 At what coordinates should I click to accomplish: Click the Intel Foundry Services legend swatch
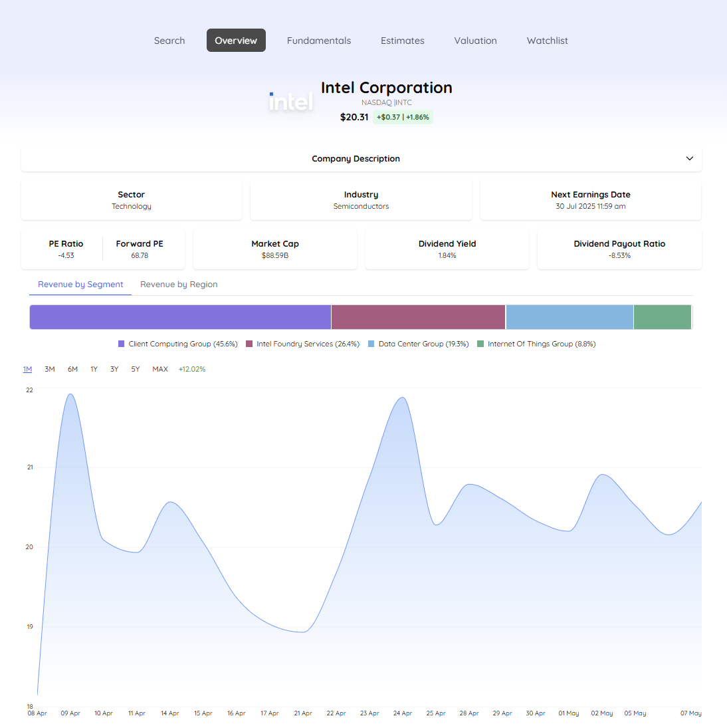pyautogui.click(x=249, y=344)
